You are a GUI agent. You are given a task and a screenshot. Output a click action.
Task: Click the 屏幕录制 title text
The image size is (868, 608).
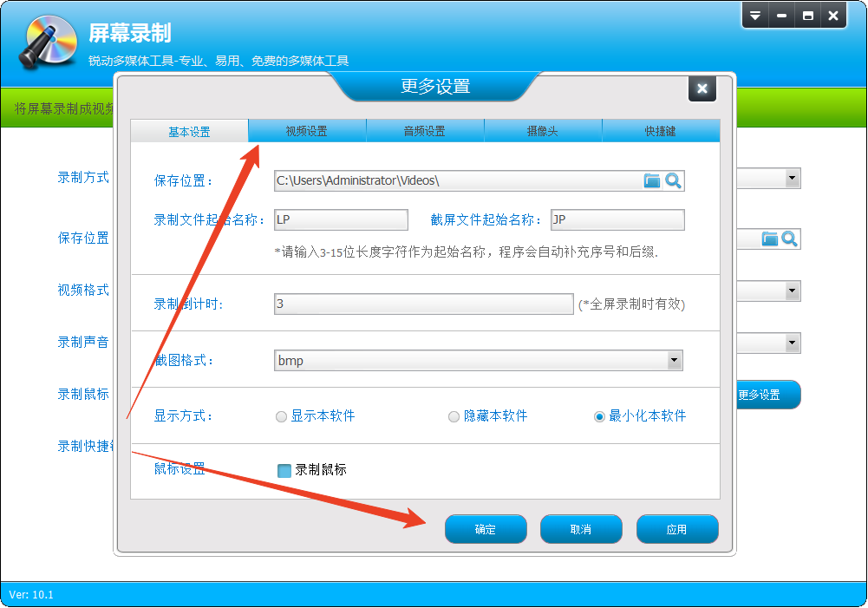[130, 33]
